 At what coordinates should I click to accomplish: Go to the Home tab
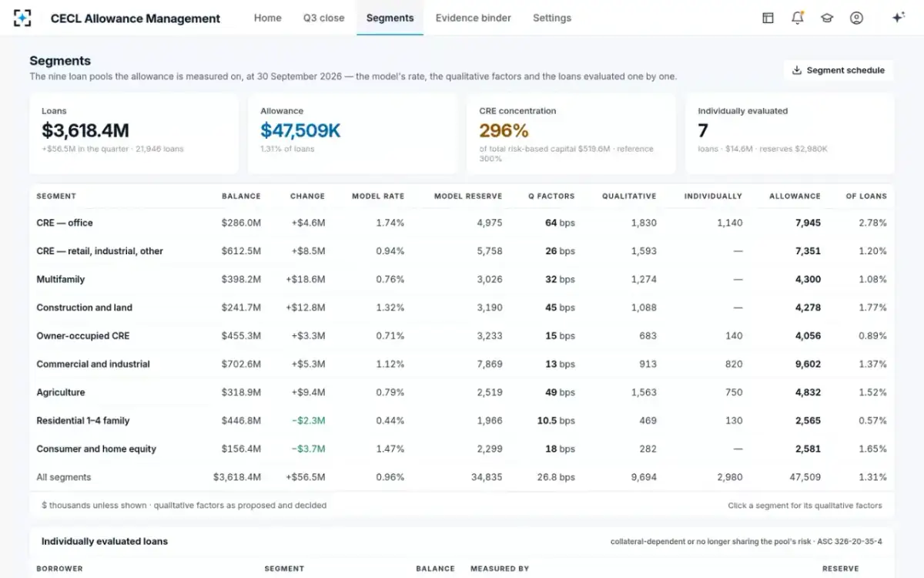[x=268, y=18]
